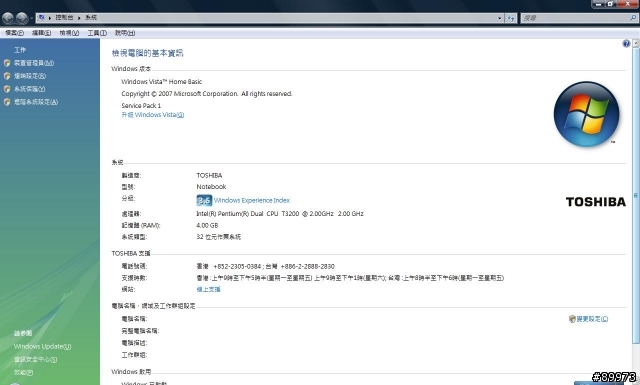The height and width of the screenshot is (385, 640).
Task: Go back with the Back arrow button
Action: point(8,18)
